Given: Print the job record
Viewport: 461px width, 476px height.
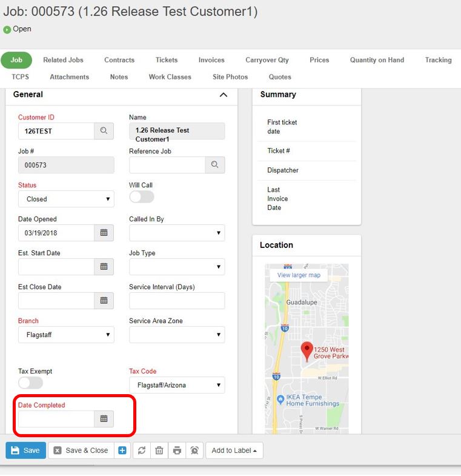Looking at the screenshot, I should click(x=177, y=450).
